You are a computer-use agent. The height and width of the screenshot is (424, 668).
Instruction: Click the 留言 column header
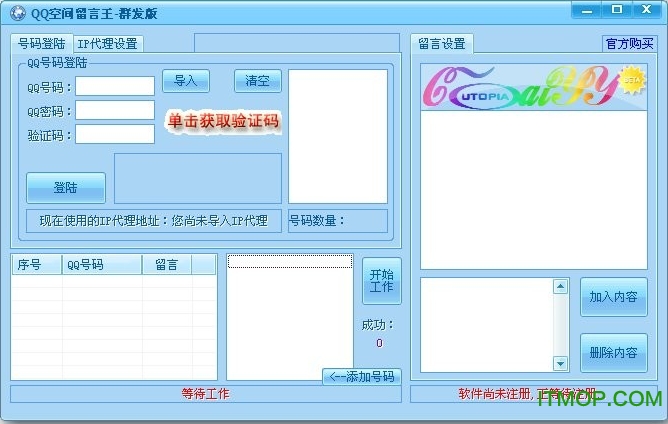point(167,265)
